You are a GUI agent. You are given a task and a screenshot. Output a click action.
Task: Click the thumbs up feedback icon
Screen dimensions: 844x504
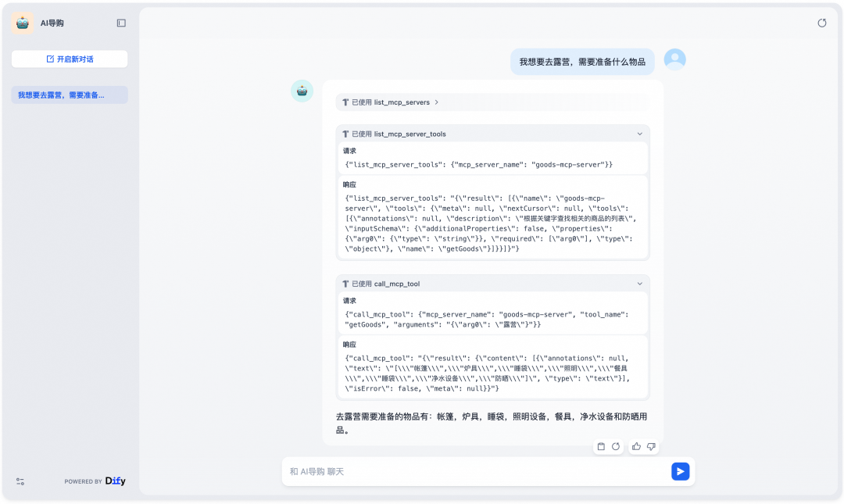(x=635, y=446)
